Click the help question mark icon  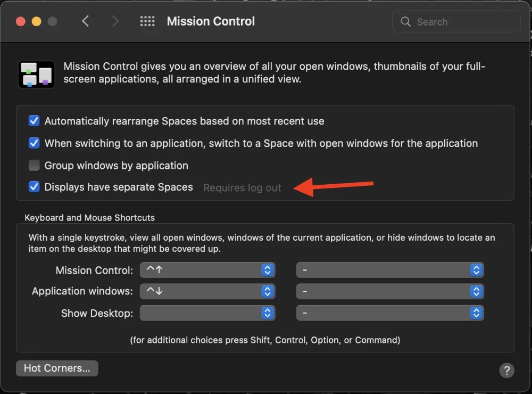pyautogui.click(x=506, y=371)
